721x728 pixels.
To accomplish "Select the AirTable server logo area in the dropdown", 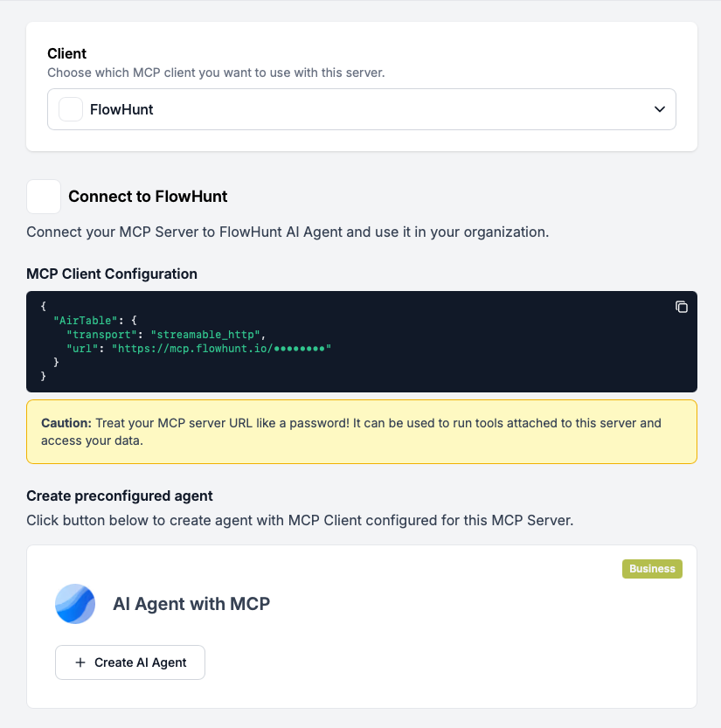I will [70, 109].
